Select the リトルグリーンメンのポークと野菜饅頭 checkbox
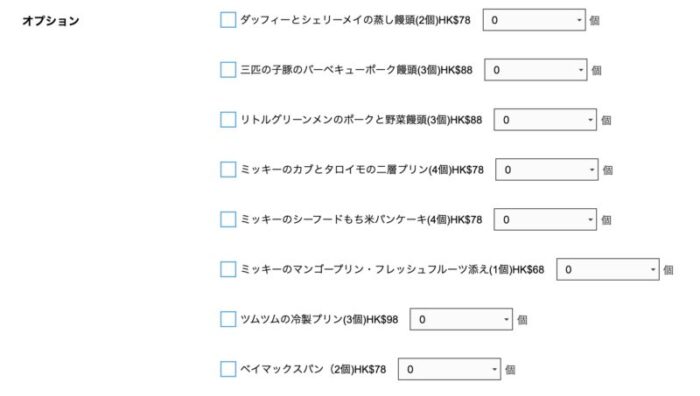The height and width of the screenshot is (396, 700). click(228, 120)
